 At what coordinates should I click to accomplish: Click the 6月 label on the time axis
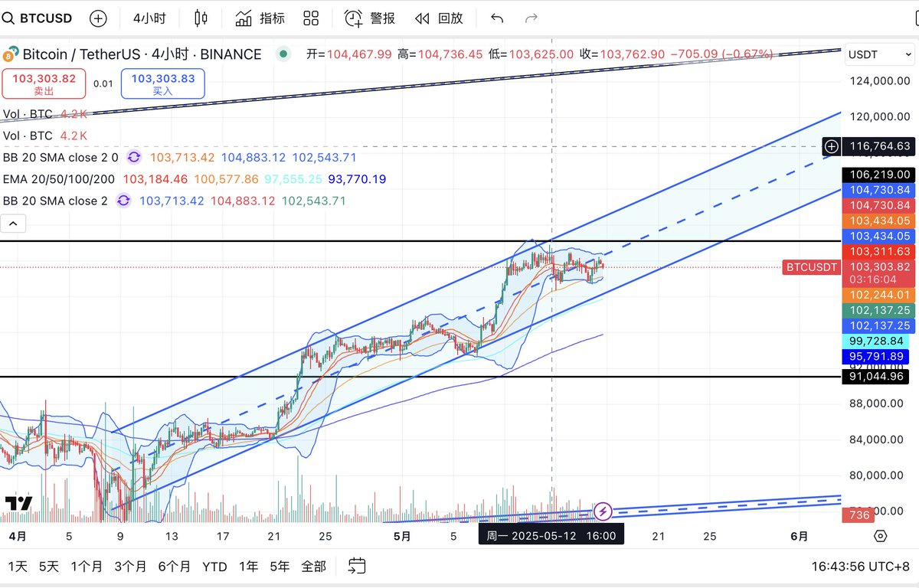(x=799, y=536)
